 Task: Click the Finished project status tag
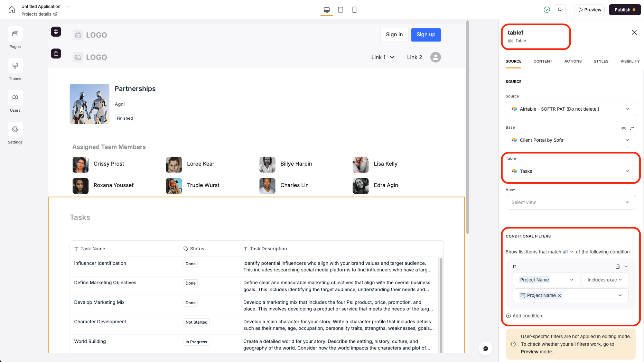coord(125,118)
